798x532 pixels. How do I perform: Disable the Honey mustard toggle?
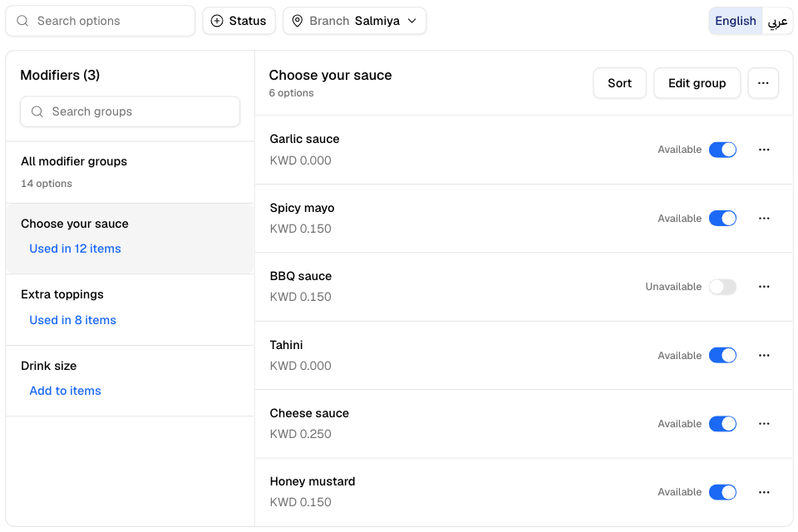click(x=722, y=492)
